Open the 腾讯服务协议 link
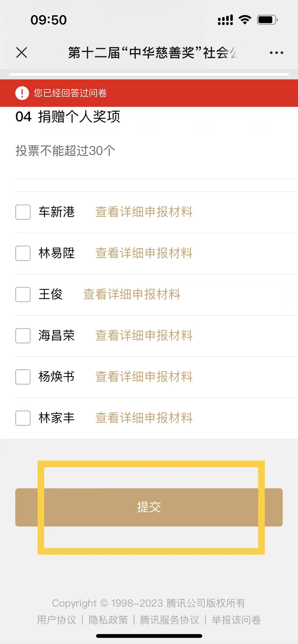 click(x=169, y=620)
